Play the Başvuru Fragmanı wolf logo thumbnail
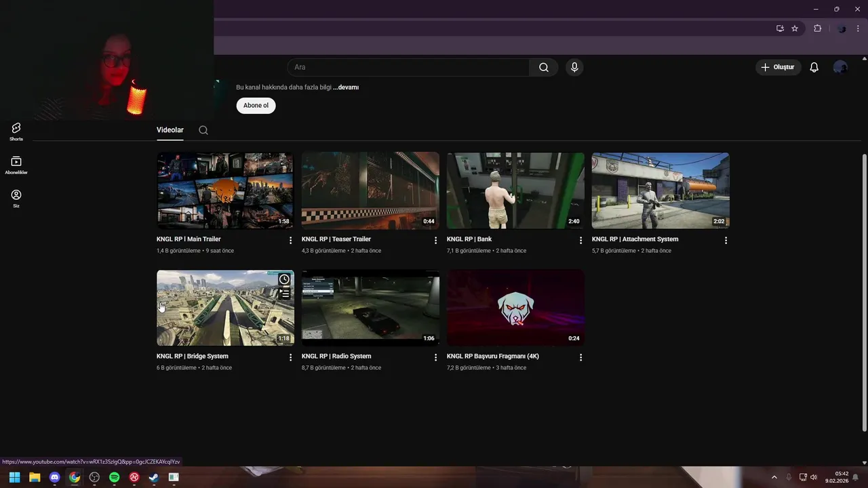 515,308
